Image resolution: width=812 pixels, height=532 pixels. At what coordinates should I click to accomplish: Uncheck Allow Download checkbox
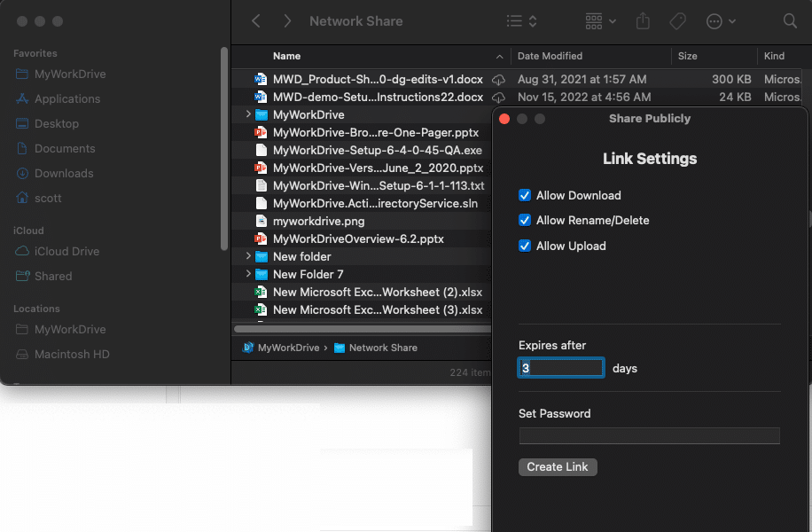click(x=525, y=195)
